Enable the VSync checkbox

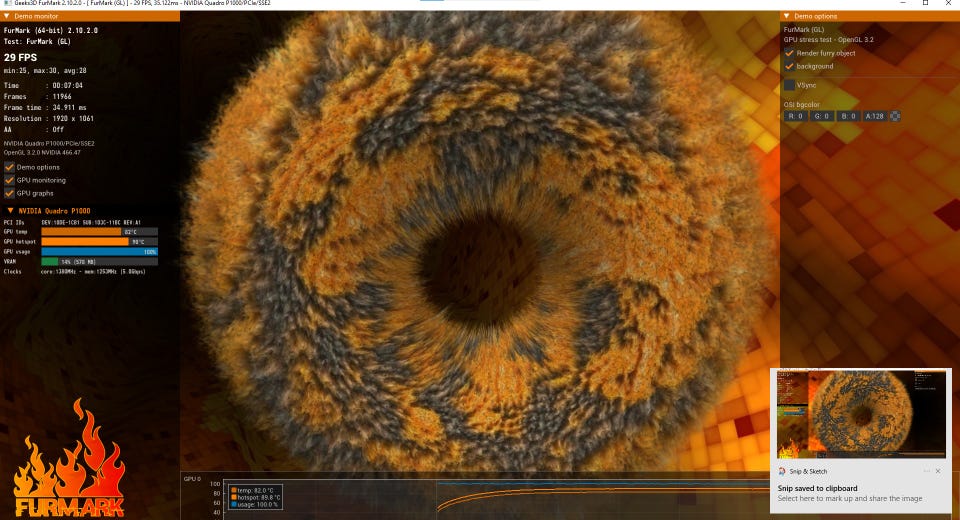789,85
